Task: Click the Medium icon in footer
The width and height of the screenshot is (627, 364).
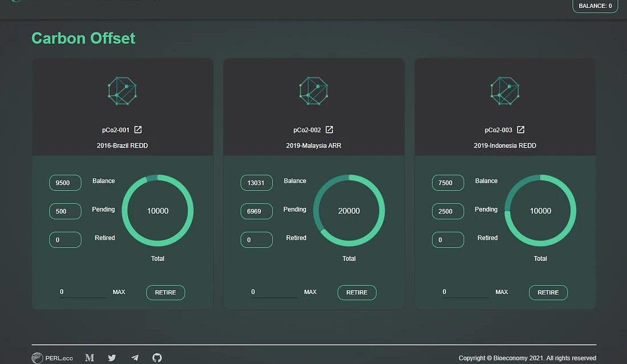Action: [89, 358]
